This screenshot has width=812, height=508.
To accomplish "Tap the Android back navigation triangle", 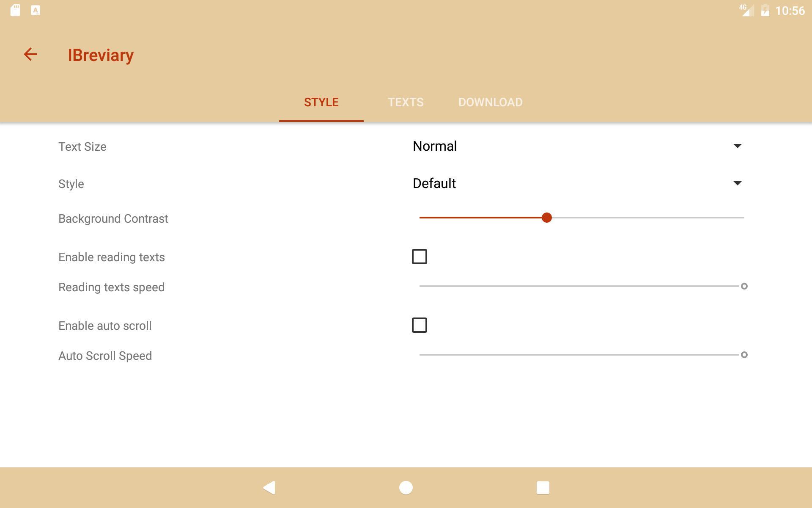I will pos(269,488).
